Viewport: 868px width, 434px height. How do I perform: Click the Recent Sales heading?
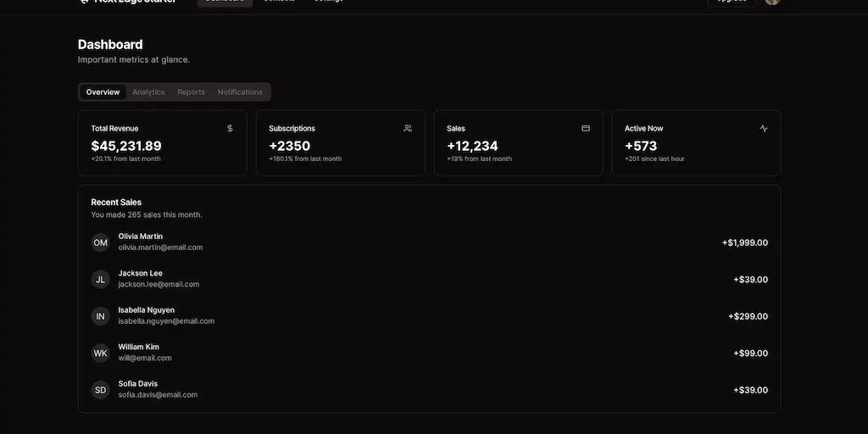(x=116, y=203)
